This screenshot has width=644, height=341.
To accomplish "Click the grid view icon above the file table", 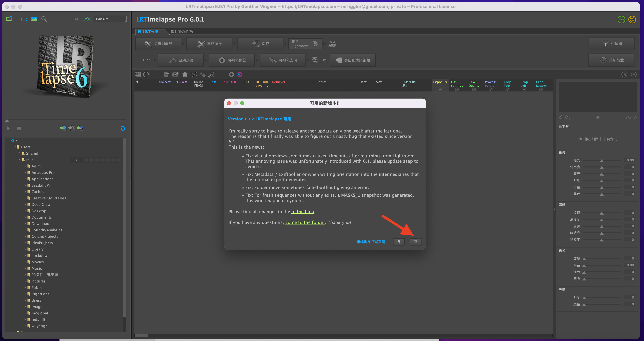I will [x=137, y=74].
